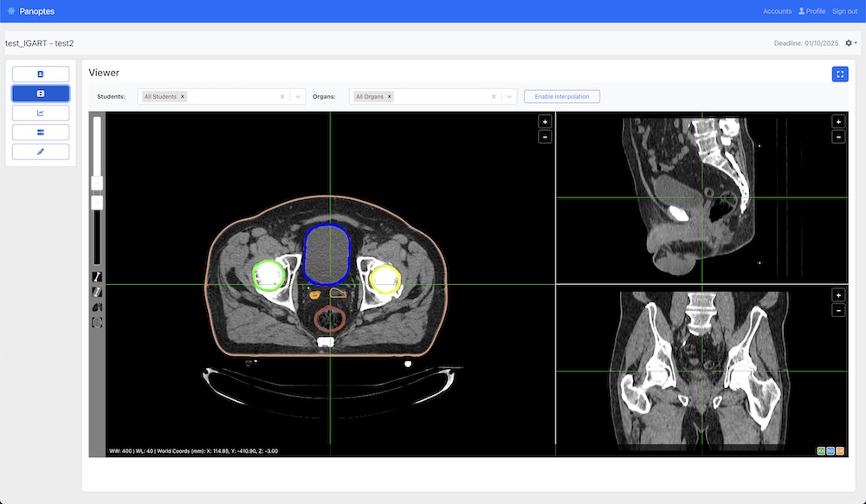Expand the Students dropdown arrow
This screenshot has height=504, width=866.
coord(297,97)
